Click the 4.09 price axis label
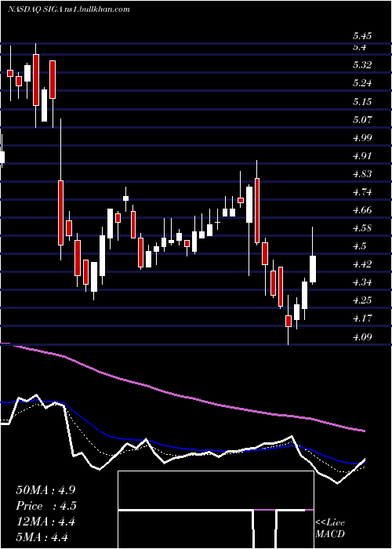The width and height of the screenshot is (392, 549). click(x=362, y=337)
